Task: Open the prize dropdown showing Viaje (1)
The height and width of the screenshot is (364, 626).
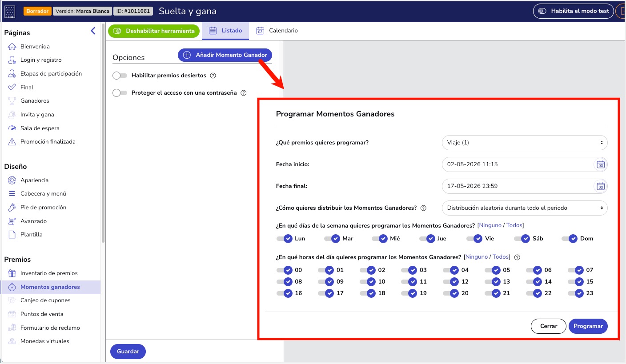Action: pos(525,143)
